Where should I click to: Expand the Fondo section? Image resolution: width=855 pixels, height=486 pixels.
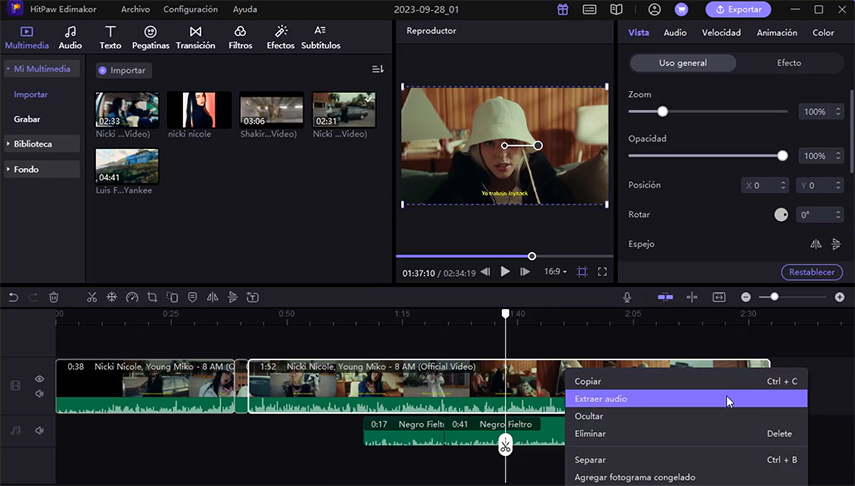point(42,169)
